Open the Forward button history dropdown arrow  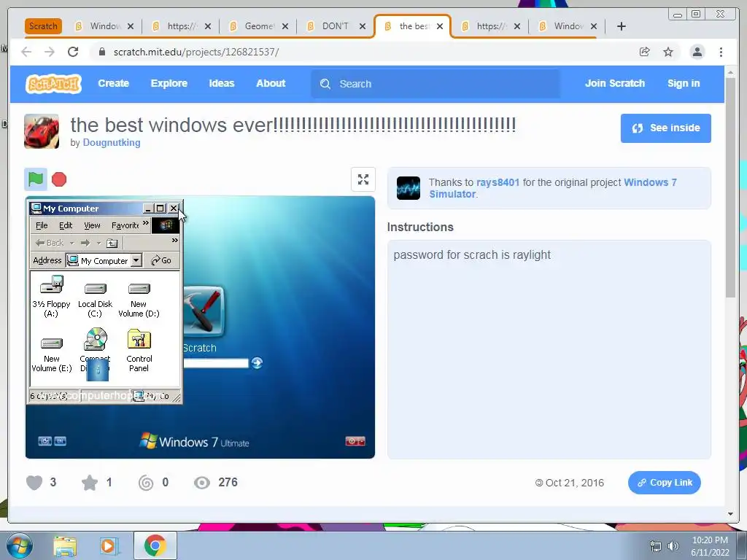(x=98, y=243)
